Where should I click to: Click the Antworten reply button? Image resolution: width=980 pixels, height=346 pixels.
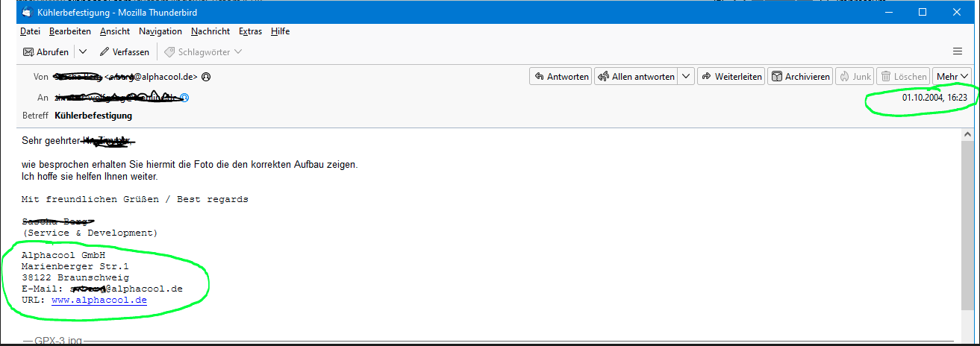[x=561, y=77]
